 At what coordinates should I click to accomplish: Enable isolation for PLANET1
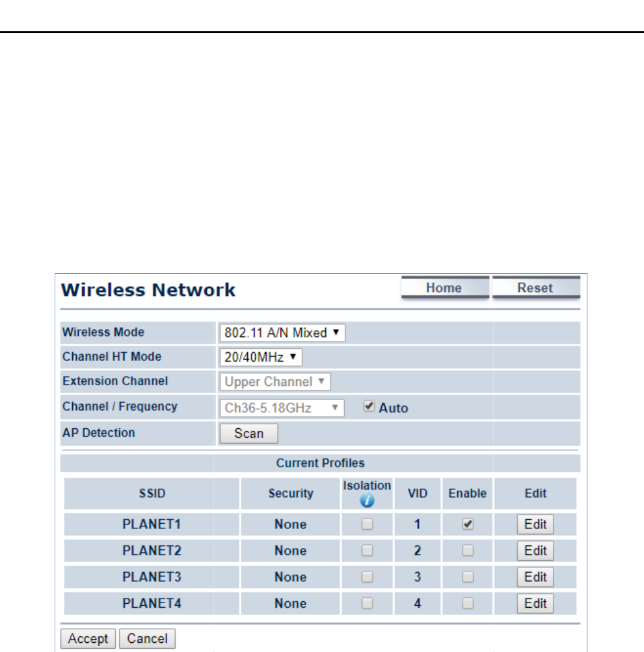click(367, 524)
